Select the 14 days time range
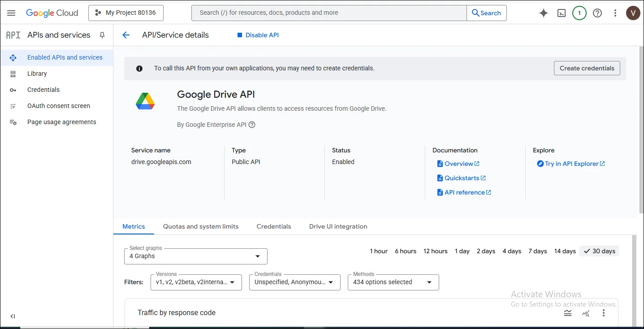Viewport: 644px width, 329px height. (x=565, y=251)
